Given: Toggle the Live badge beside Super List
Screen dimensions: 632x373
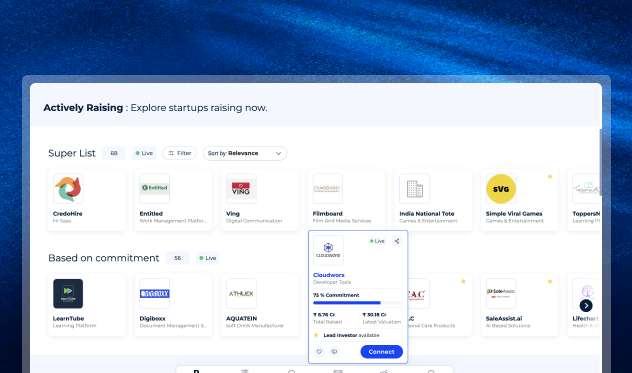Looking at the screenshot, I should coord(144,153).
